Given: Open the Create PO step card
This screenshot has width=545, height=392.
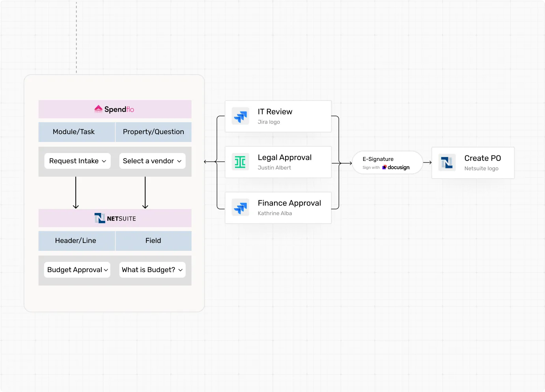Looking at the screenshot, I should [x=473, y=163].
